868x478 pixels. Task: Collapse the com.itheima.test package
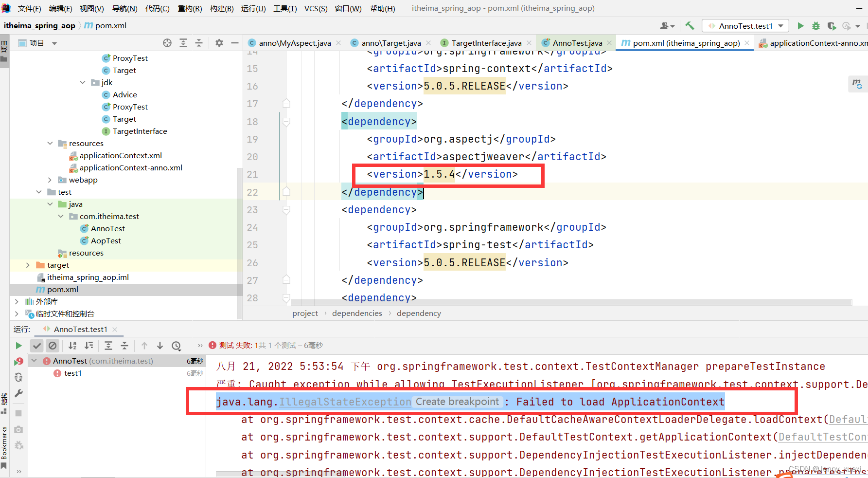[60, 216]
